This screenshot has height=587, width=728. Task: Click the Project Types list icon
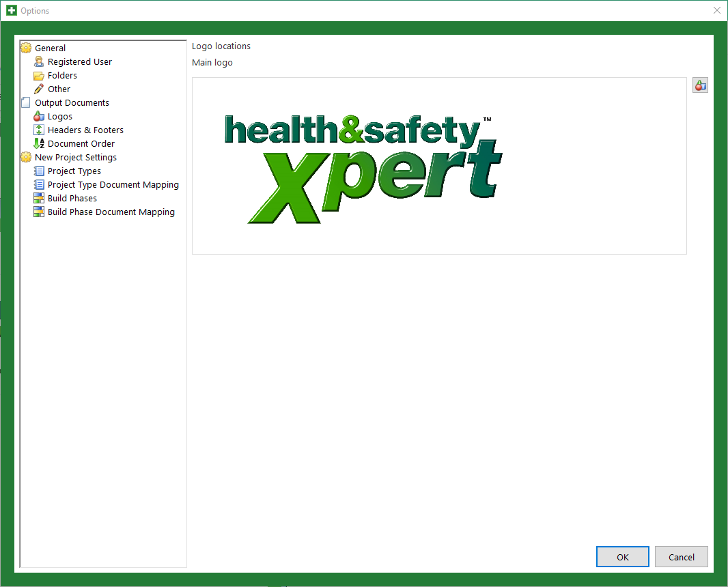point(39,171)
